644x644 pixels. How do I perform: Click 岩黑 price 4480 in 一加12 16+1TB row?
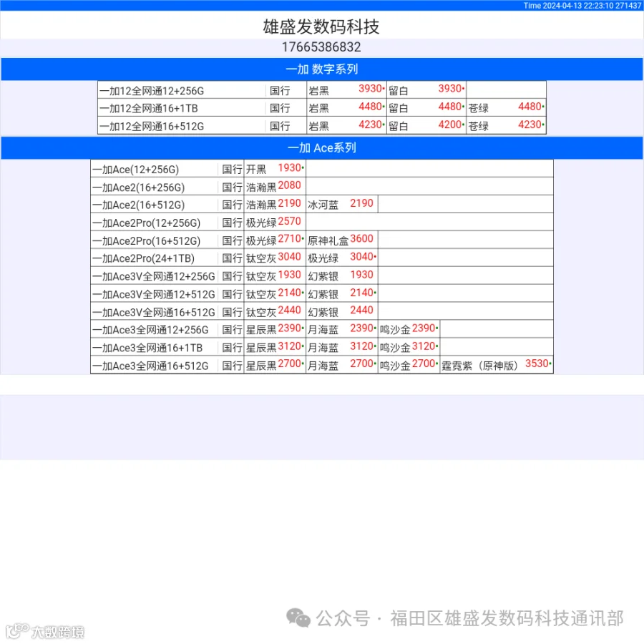click(371, 107)
